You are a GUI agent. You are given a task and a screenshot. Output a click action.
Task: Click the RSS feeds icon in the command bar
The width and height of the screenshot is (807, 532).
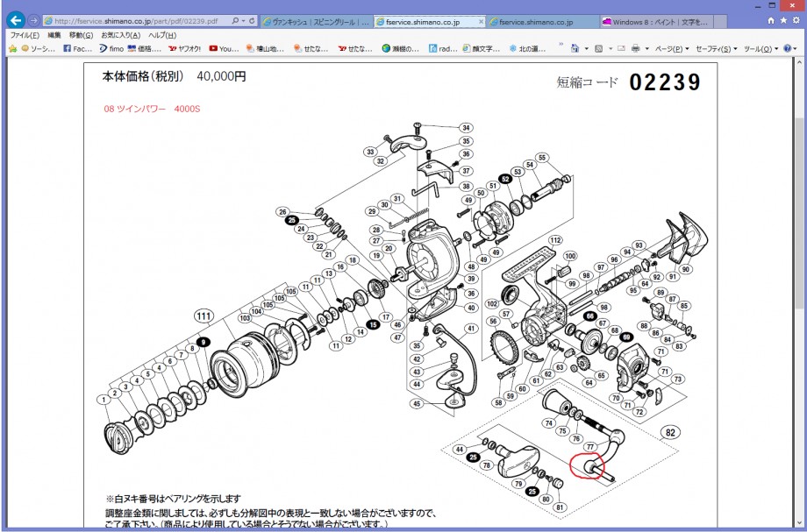598,48
